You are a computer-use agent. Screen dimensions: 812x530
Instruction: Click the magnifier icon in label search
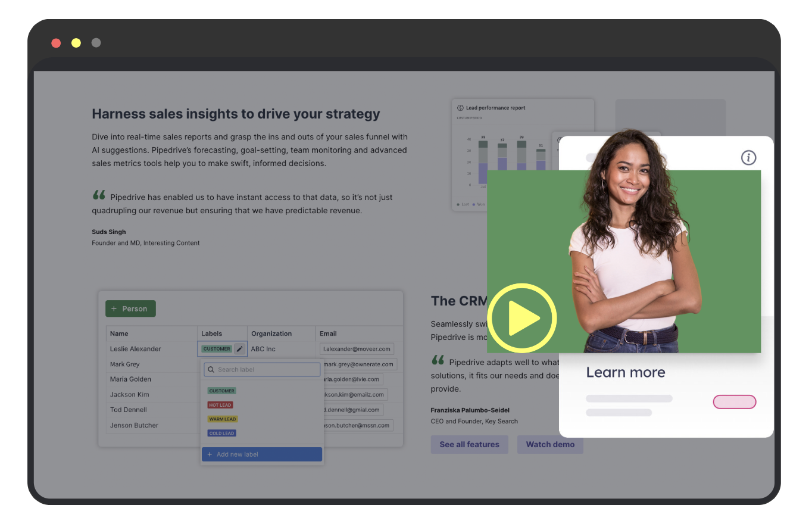pyautogui.click(x=211, y=370)
